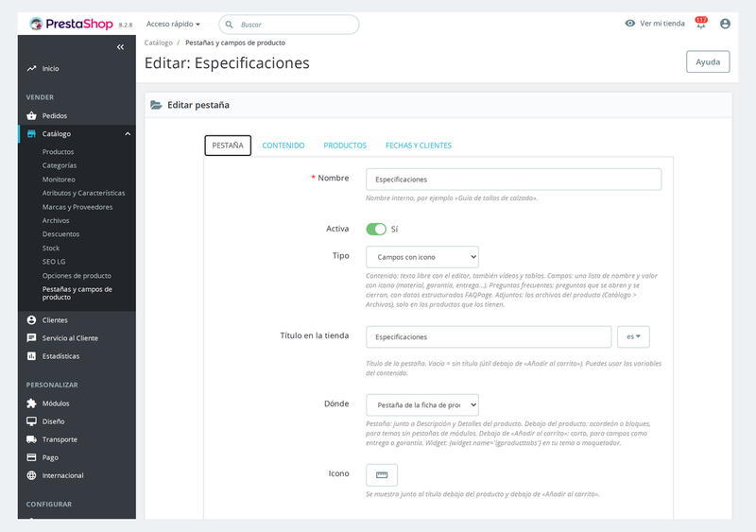Click the folder icon beside Editar pestaña
The height and width of the screenshot is (532, 756).
click(x=156, y=105)
